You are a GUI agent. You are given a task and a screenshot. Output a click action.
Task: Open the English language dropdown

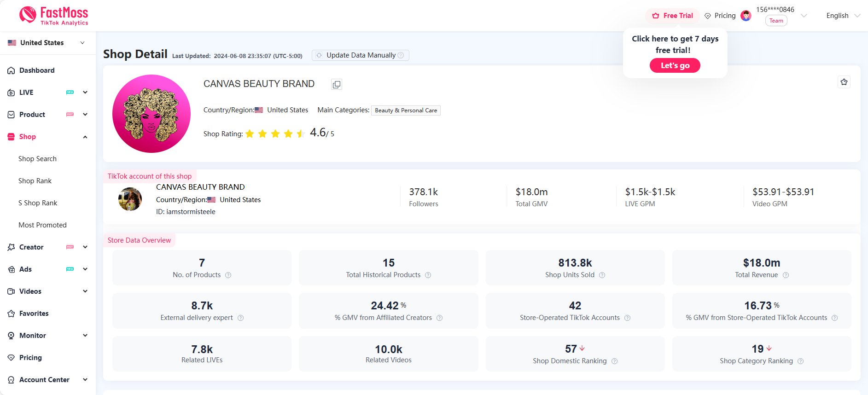843,16
